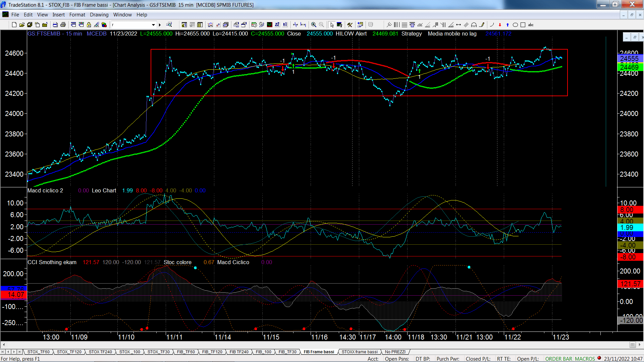
Task: Click the horizontal scrollbar left arrow
Action: pos(4,345)
